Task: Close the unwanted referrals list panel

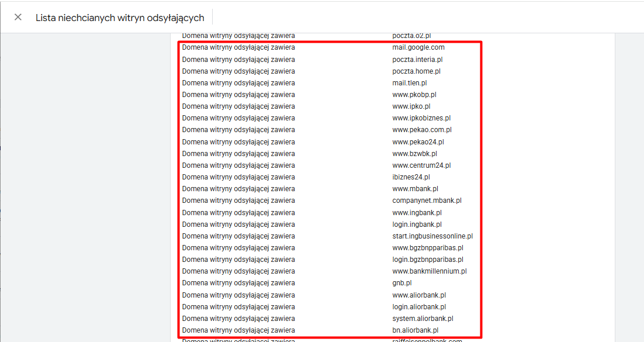Action: tap(18, 18)
